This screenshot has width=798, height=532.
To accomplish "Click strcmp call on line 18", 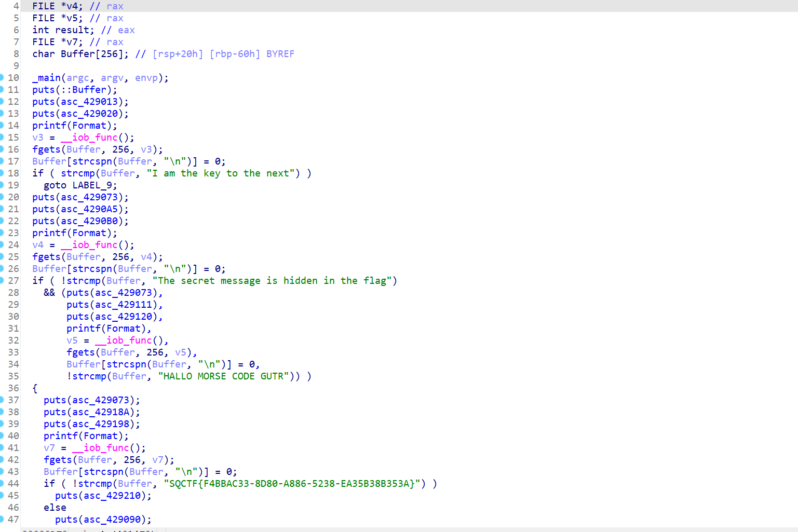I will [78, 173].
